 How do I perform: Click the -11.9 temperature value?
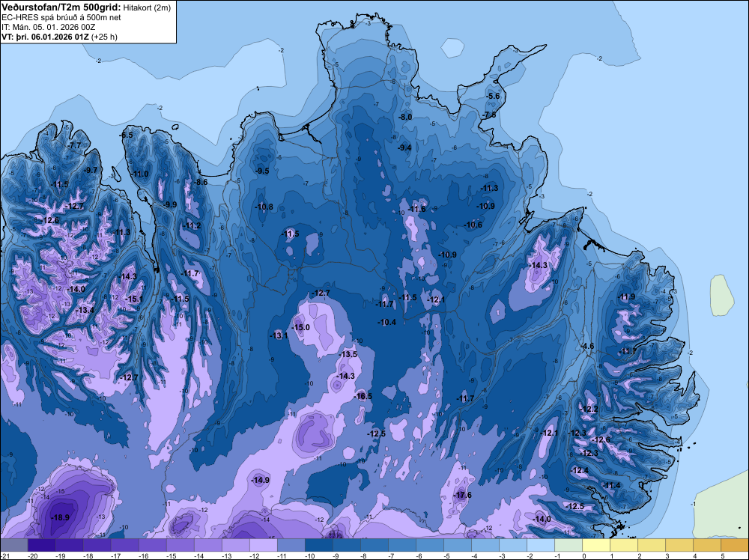point(626,296)
